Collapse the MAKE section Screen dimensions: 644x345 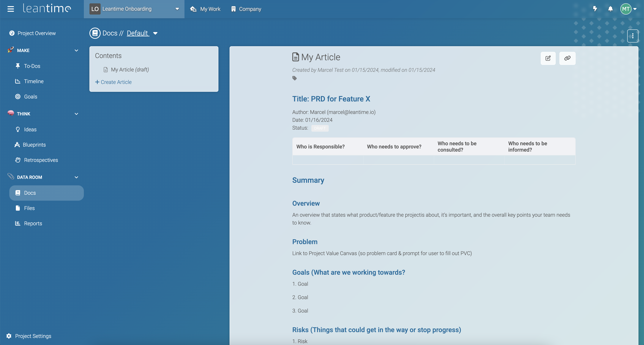point(76,50)
